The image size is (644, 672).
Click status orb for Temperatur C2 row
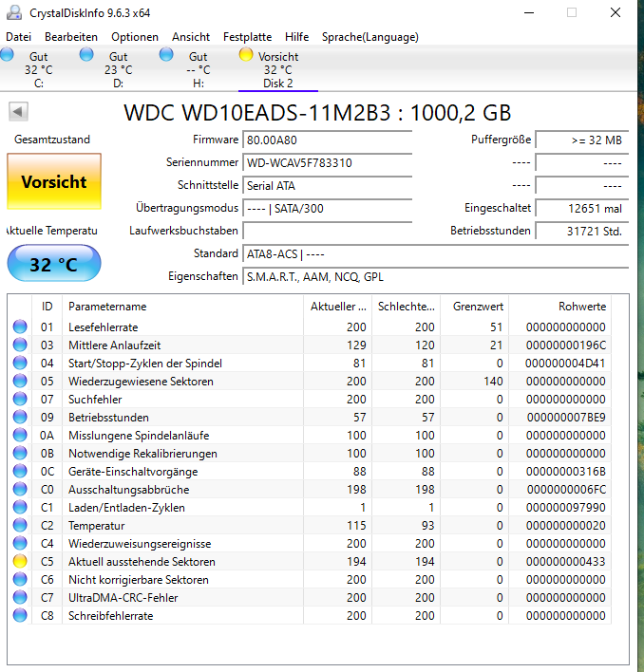tap(20, 525)
